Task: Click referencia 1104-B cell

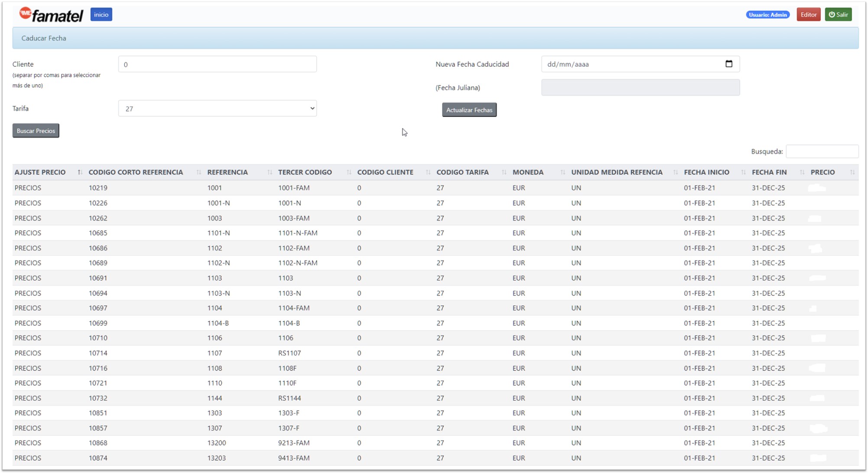Action: click(x=218, y=323)
